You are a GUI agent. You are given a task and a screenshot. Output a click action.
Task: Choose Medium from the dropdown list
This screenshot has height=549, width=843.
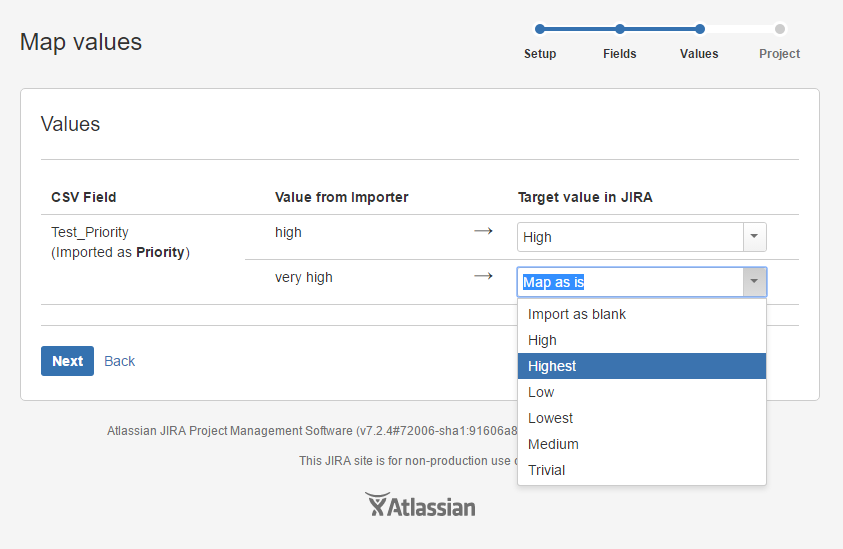[x=641, y=444]
